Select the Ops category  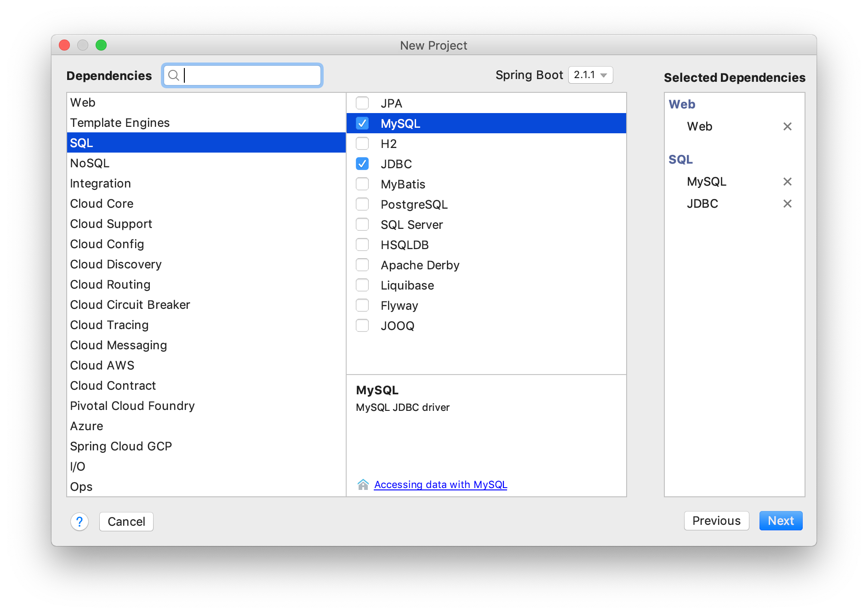click(206, 487)
